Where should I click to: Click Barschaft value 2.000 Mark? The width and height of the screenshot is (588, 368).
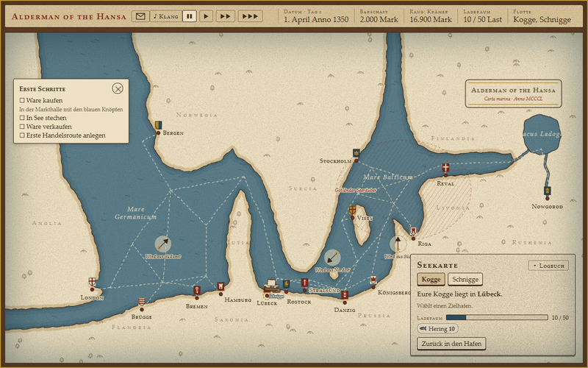click(x=379, y=20)
